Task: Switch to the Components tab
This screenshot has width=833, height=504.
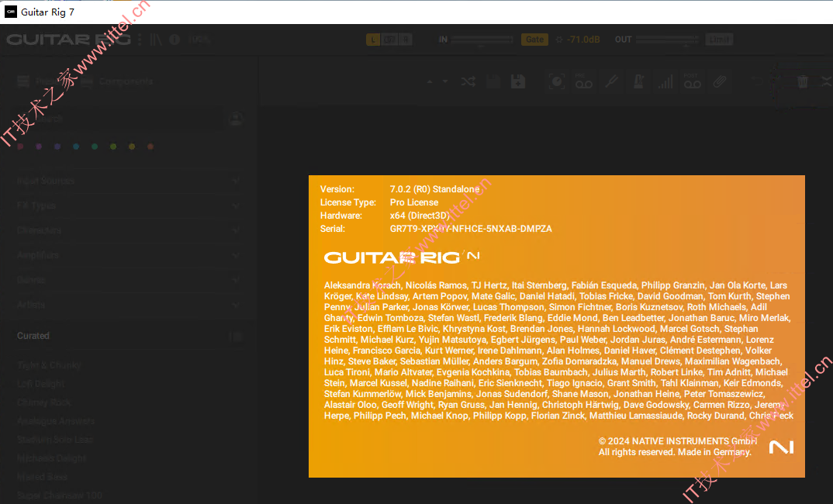Action: click(x=117, y=81)
